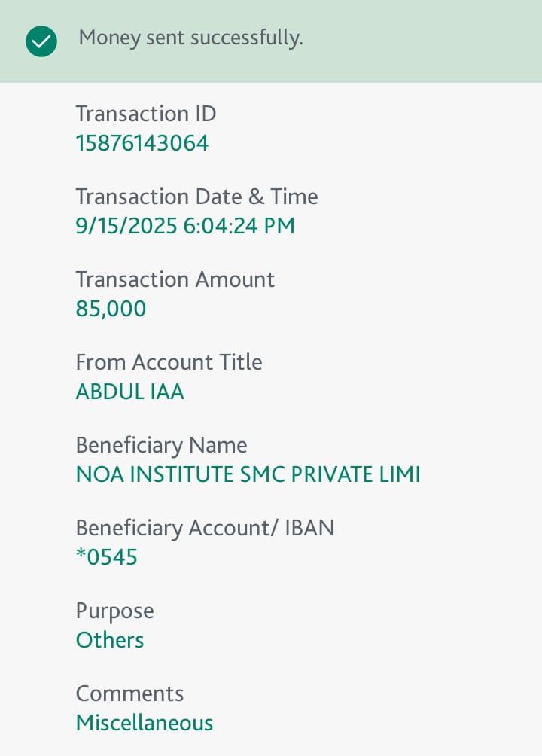This screenshot has height=756, width=542.
Task: Click the 'Transaction ID' label
Action: point(146,114)
